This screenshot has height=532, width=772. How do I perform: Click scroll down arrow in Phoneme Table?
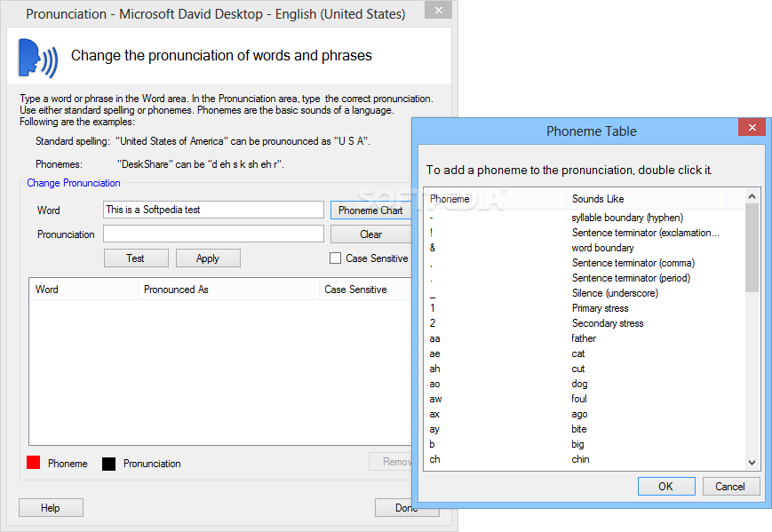(x=752, y=462)
